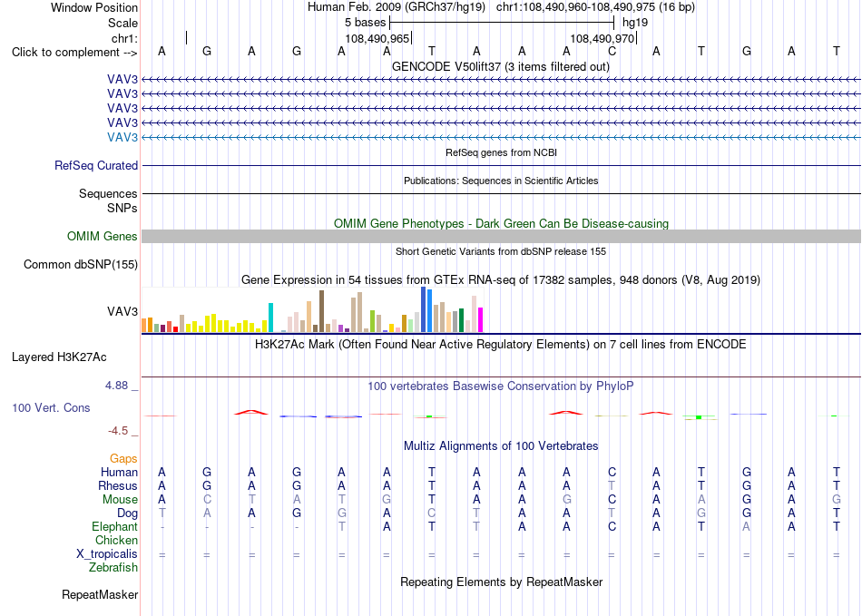This screenshot has width=862, height=616.
Task: Open the VAV3 GTEx expression bar chart
Action: click(313, 309)
